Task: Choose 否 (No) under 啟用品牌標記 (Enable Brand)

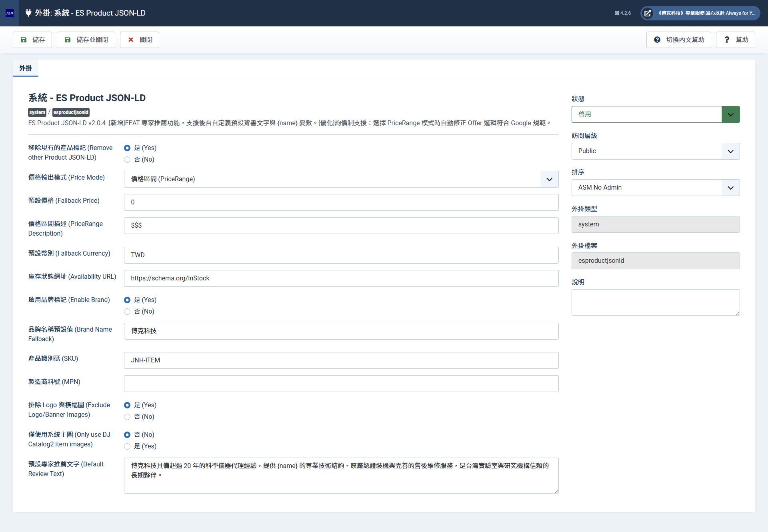Action: point(127,312)
